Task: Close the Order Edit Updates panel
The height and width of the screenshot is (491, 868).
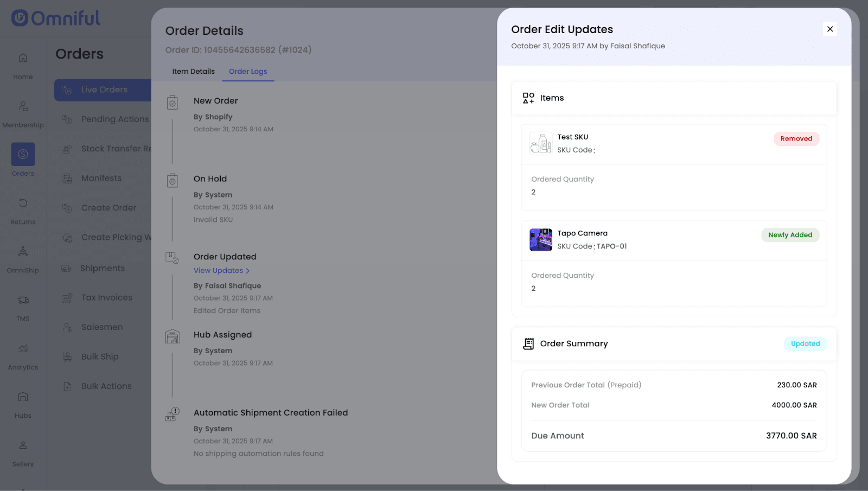Action: [829, 29]
